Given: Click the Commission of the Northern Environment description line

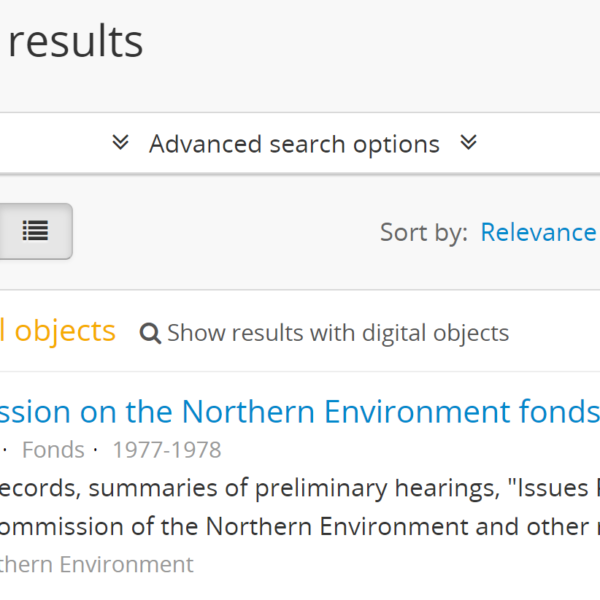Looking at the screenshot, I should [280, 526].
